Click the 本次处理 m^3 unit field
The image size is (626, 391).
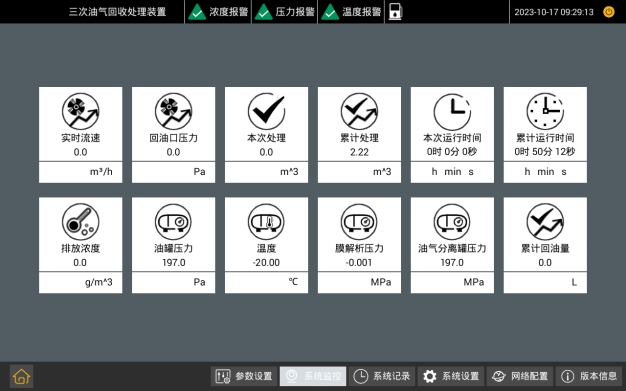[x=267, y=172]
